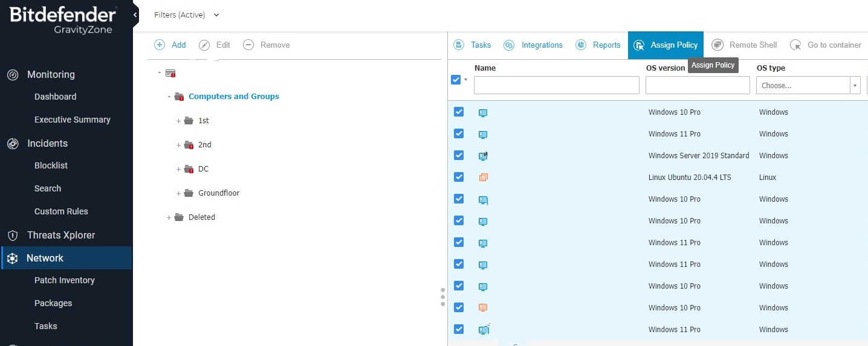Uncheck the first Windows 10 Pro row
The width and height of the screenshot is (868, 346).
tap(459, 112)
